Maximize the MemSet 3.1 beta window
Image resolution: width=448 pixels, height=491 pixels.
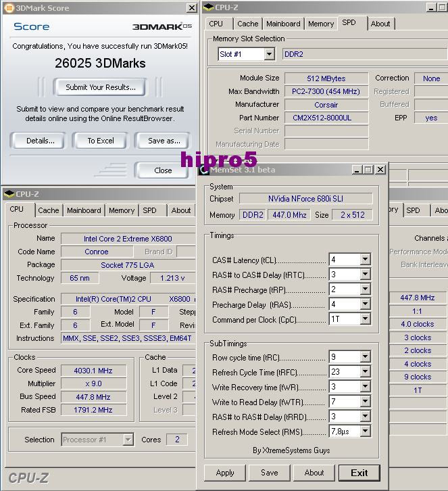click(368, 170)
